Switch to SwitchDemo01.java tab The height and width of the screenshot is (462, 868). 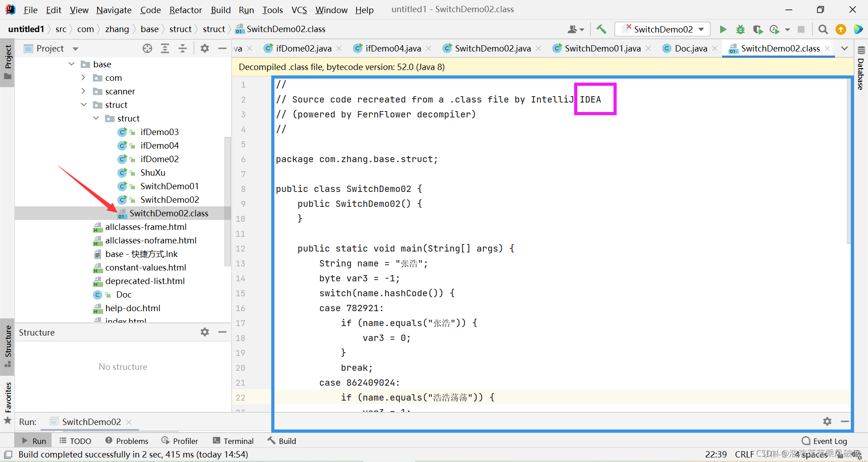pyautogui.click(x=603, y=48)
